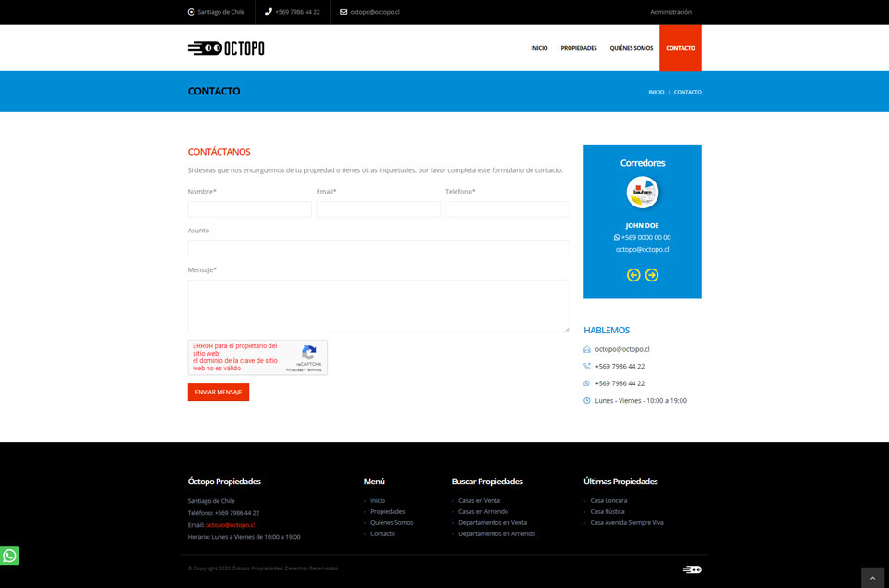Select the Inicio navigation item
The height and width of the screenshot is (588, 889).
click(x=539, y=48)
